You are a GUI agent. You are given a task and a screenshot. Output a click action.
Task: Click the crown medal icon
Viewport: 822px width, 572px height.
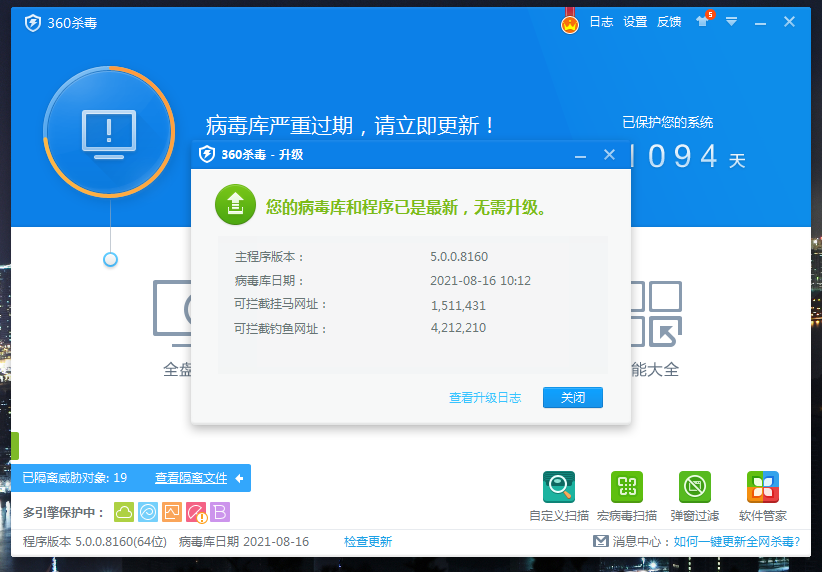pos(570,21)
